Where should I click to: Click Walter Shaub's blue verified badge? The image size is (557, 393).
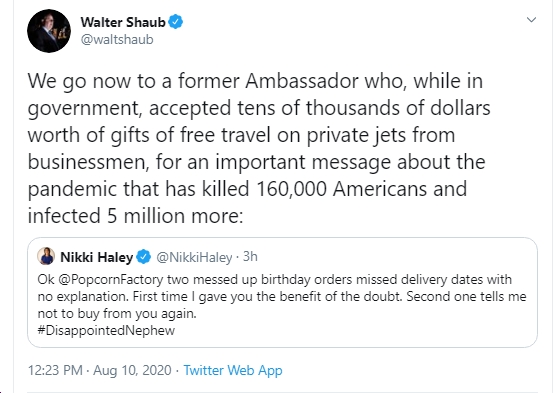(175, 22)
